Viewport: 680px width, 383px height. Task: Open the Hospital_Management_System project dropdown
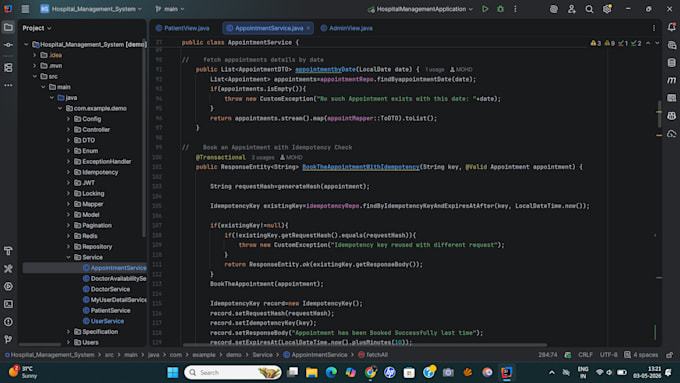point(92,9)
